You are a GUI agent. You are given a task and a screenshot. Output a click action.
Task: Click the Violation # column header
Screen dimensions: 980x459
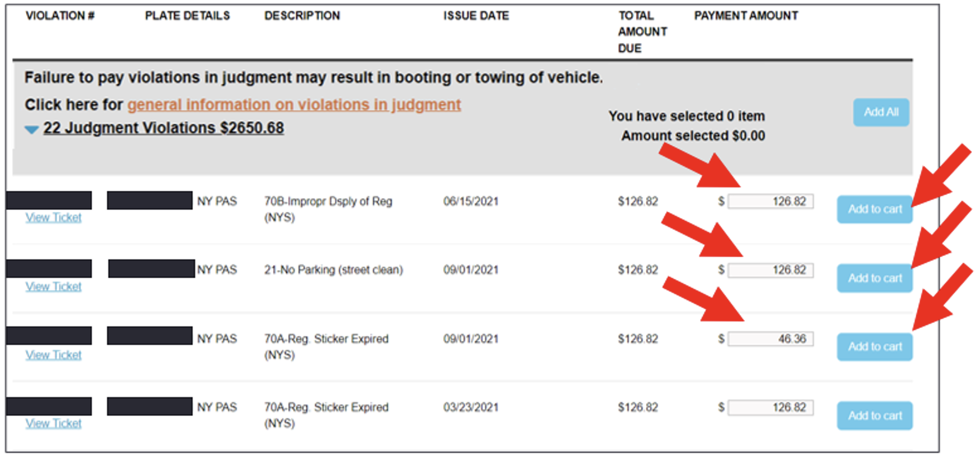pyautogui.click(x=60, y=16)
